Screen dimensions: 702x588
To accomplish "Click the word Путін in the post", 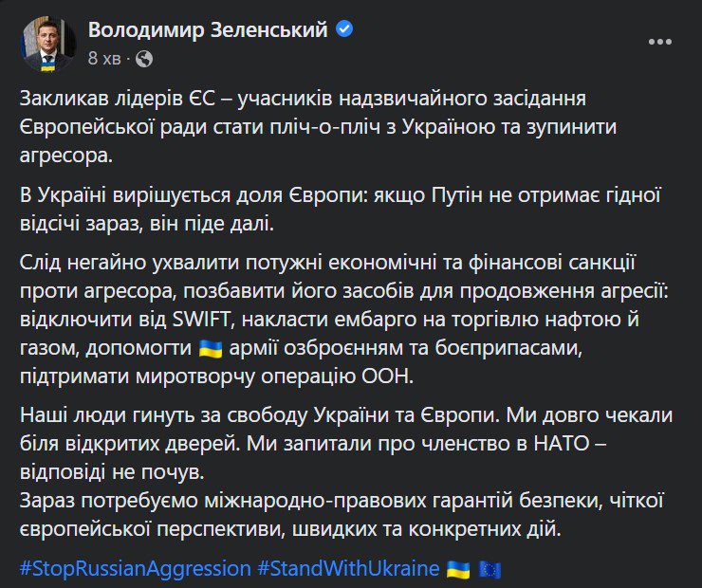I will (x=457, y=195).
